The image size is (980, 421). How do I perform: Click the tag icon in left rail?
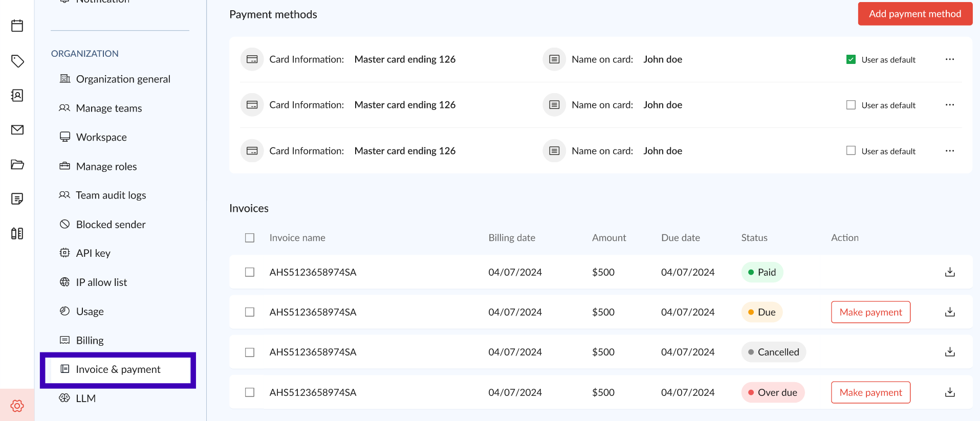tap(17, 61)
